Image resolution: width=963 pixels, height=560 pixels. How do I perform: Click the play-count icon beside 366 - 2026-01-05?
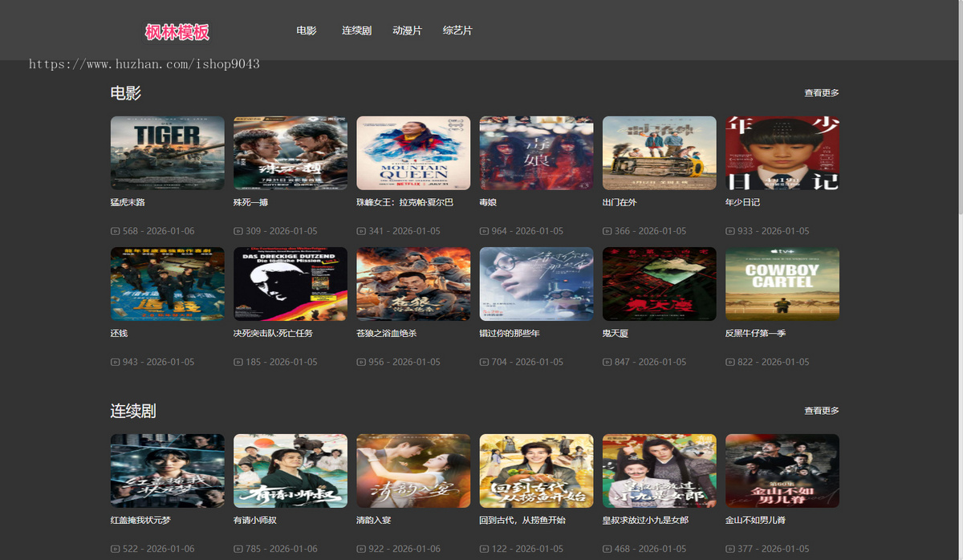pyautogui.click(x=607, y=231)
